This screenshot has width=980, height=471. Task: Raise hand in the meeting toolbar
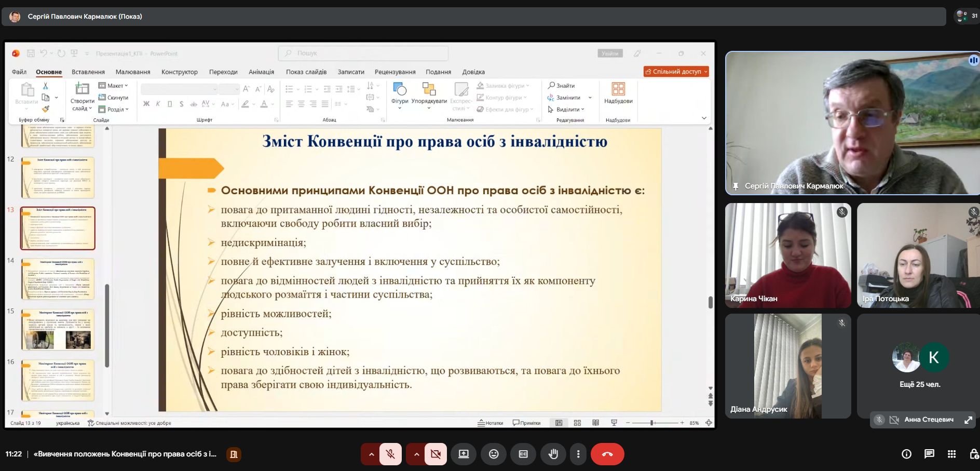click(553, 454)
